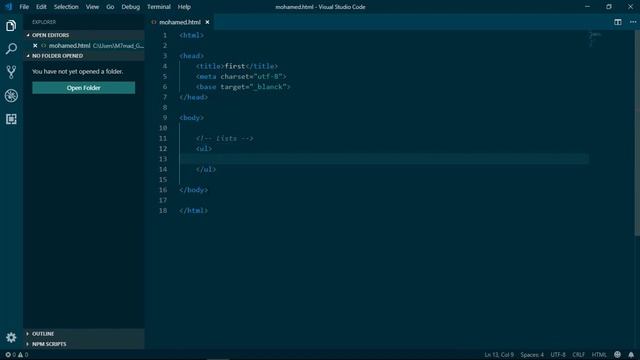Image resolution: width=640 pixels, height=360 pixels.
Task: Open the Source Control view
Action: click(11, 72)
